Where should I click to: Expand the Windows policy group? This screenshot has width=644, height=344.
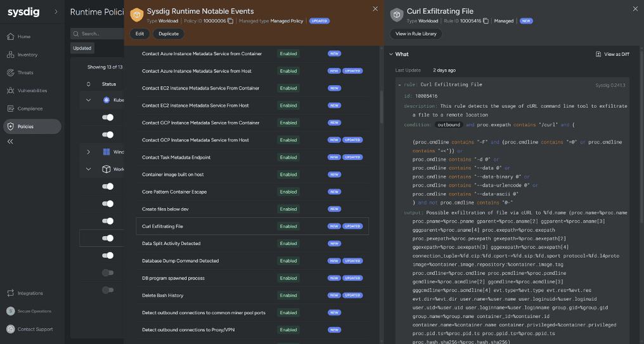[x=88, y=152]
